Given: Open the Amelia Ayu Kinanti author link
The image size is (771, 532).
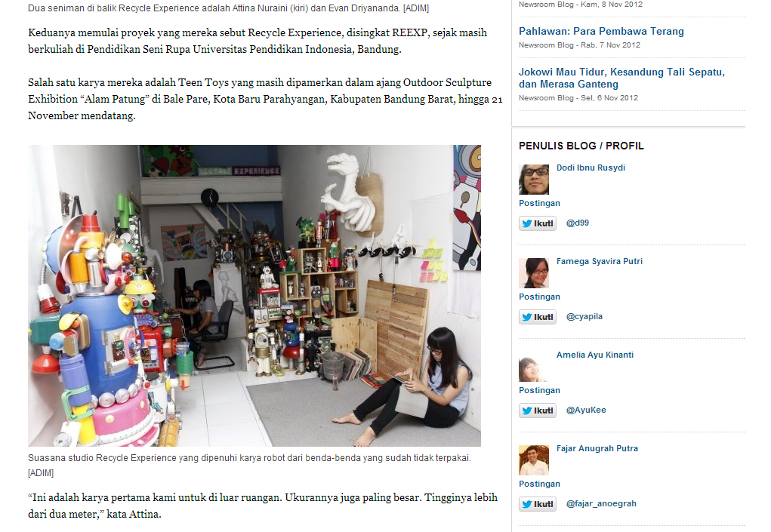Looking at the screenshot, I should click(595, 355).
